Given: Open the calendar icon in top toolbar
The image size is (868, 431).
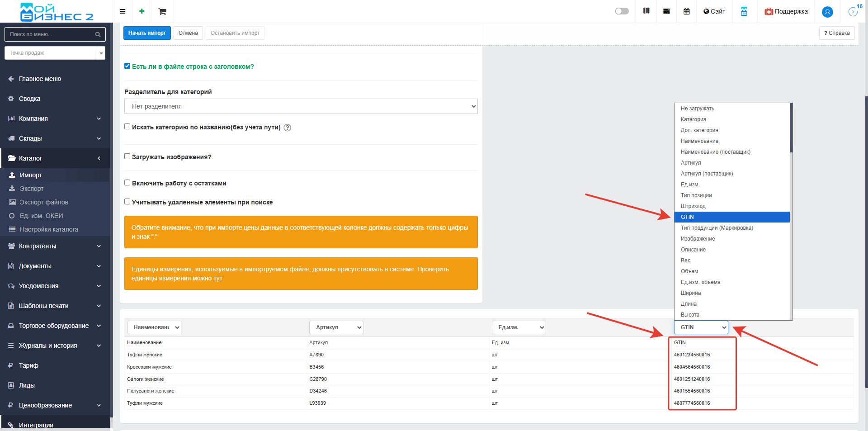Looking at the screenshot, I should (x=686, y=11).
